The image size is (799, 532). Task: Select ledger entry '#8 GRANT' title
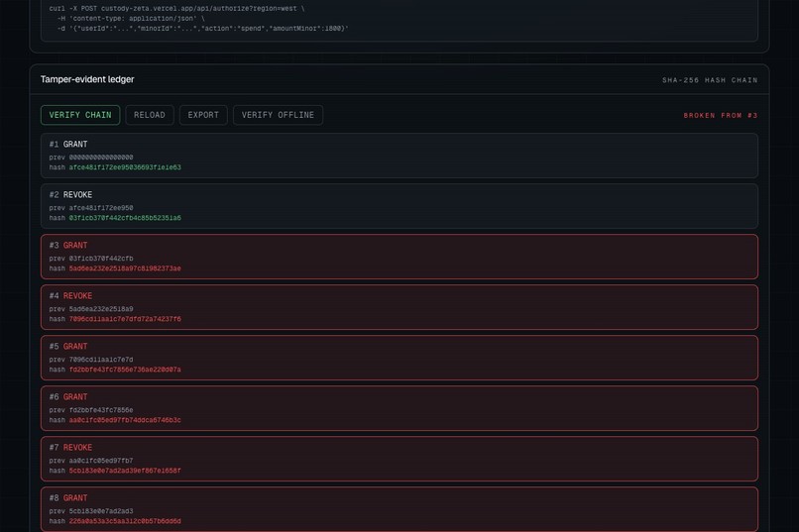click(68, 498)
